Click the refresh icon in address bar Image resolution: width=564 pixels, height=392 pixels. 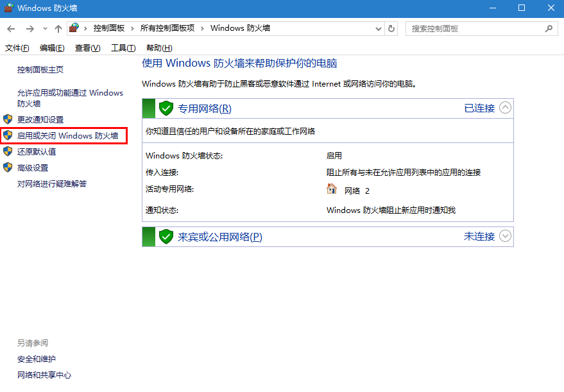[391, 28]
